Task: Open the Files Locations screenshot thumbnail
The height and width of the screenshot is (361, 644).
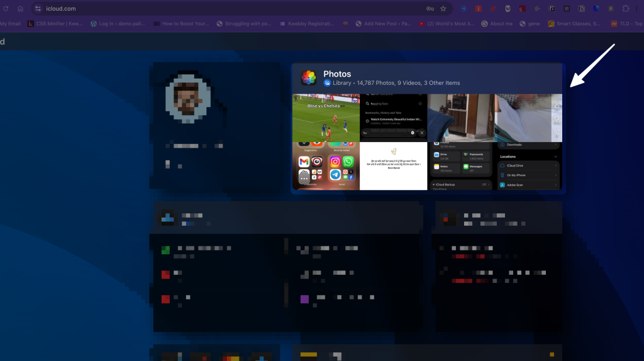Action: point(528,165)
